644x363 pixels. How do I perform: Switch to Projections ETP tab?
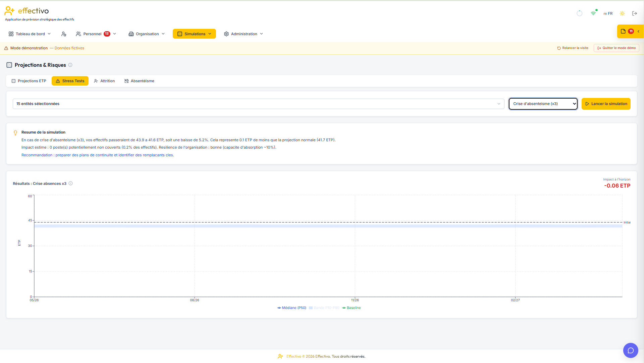point(29,81)
